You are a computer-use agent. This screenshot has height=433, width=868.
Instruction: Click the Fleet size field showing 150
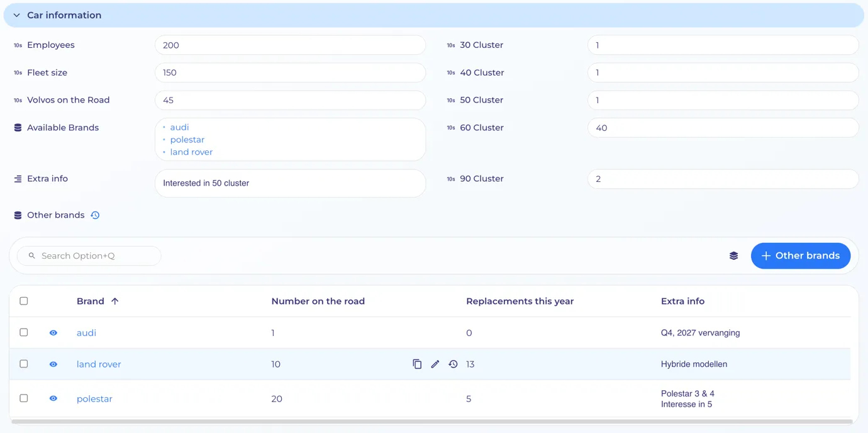click(290, 72)
